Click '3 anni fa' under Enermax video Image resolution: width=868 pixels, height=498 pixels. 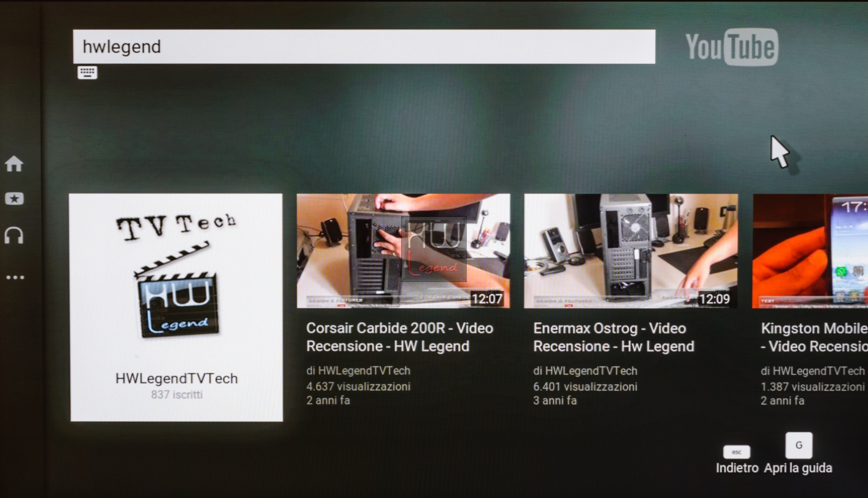555,400
